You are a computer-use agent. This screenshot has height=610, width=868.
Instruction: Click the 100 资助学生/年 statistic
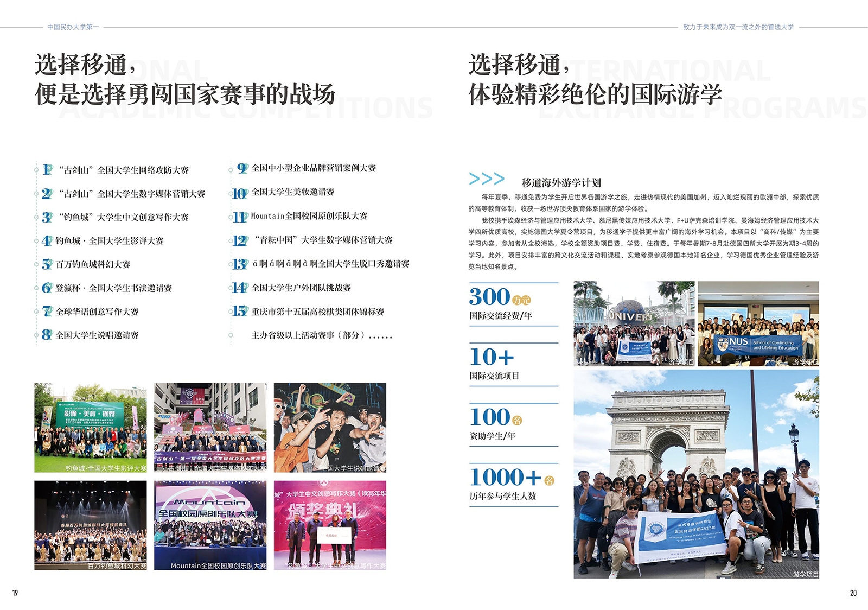pos(513,424)
